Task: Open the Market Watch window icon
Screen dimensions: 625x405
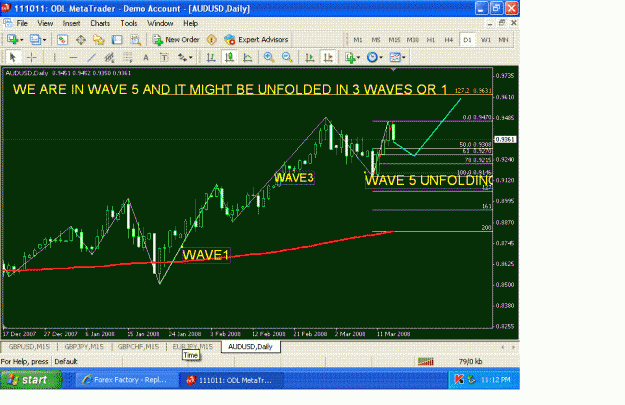Action: click(x=62, y=39)
